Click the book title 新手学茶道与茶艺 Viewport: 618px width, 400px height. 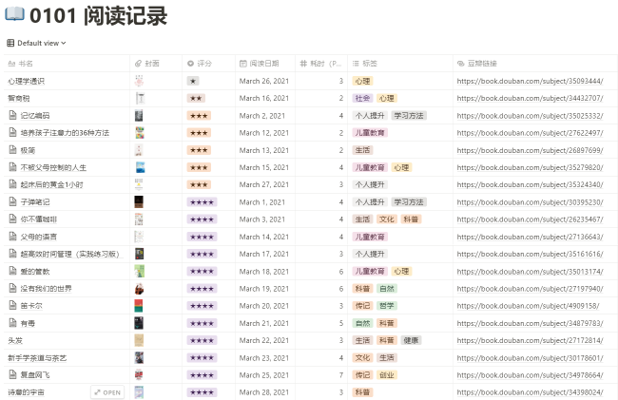37,358
